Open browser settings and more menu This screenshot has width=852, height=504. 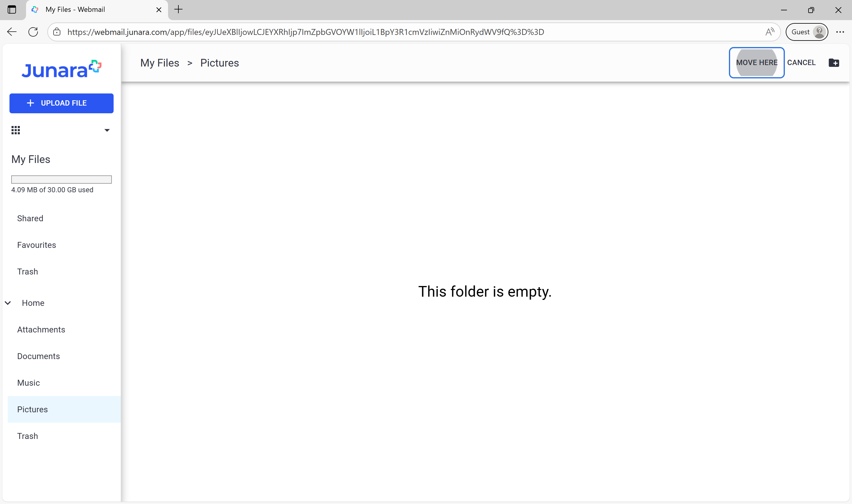[840, 32]
